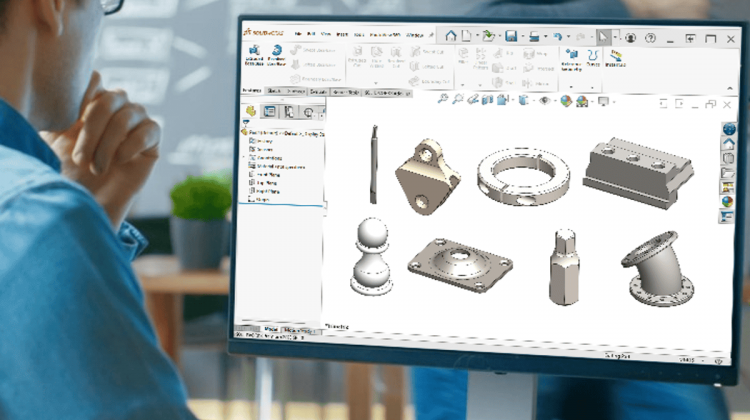This screenshot has height=420, width=750.
Task: Print using the printer icon
Action: pos(534,37)
